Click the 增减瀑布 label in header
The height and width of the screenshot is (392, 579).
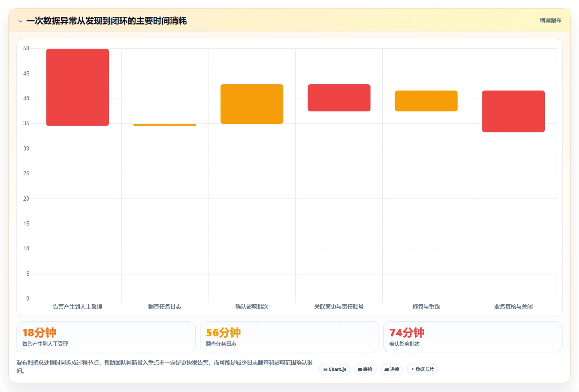[550, 20]
